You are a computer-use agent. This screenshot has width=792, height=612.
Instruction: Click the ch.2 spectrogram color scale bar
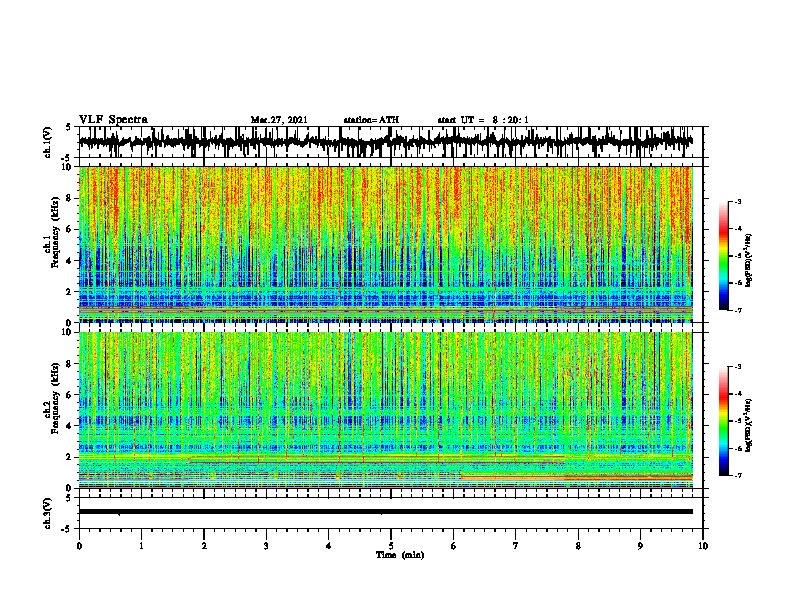point(724,421)
